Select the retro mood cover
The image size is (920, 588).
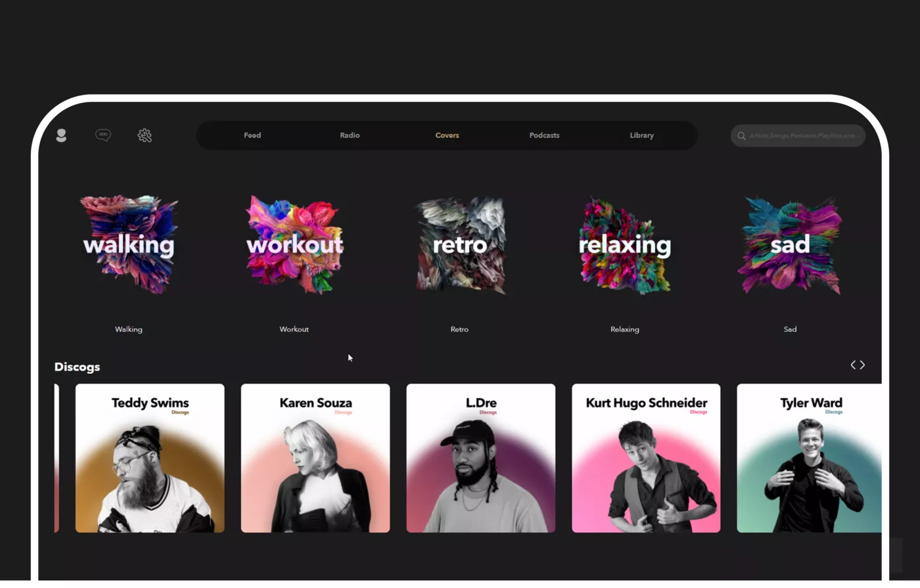[x=460, y=244]
